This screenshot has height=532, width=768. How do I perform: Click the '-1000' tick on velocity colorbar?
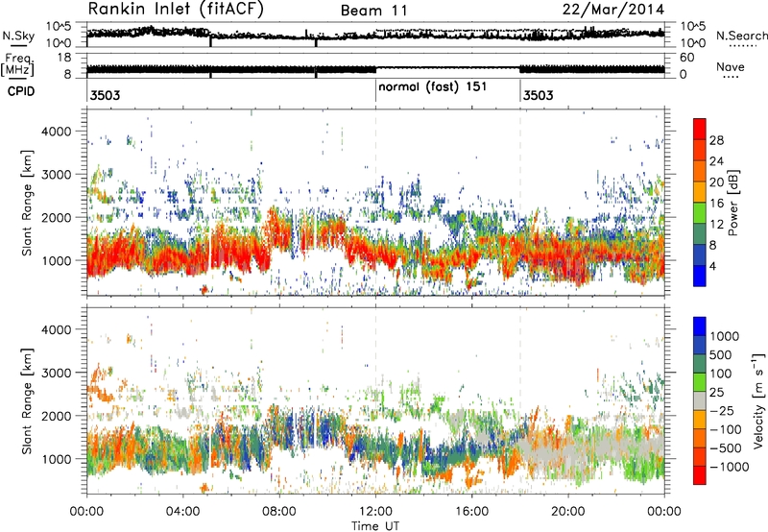point(729,467)
